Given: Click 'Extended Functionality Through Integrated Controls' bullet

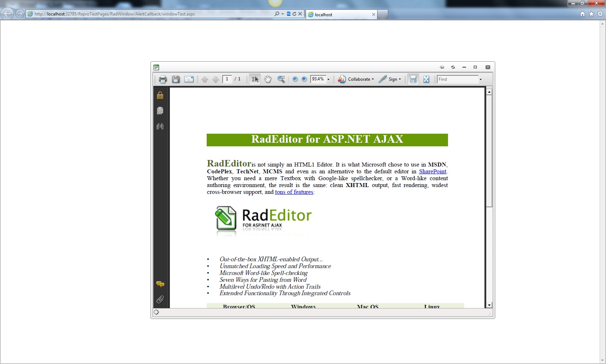Looking at the screenshot, I should tap(285, 293).
